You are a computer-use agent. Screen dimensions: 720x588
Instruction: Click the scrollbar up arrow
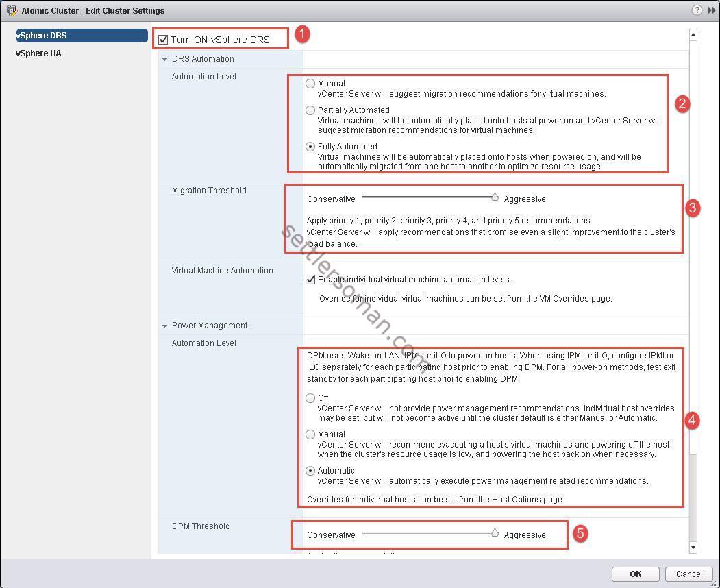click(x=693, y=34)
